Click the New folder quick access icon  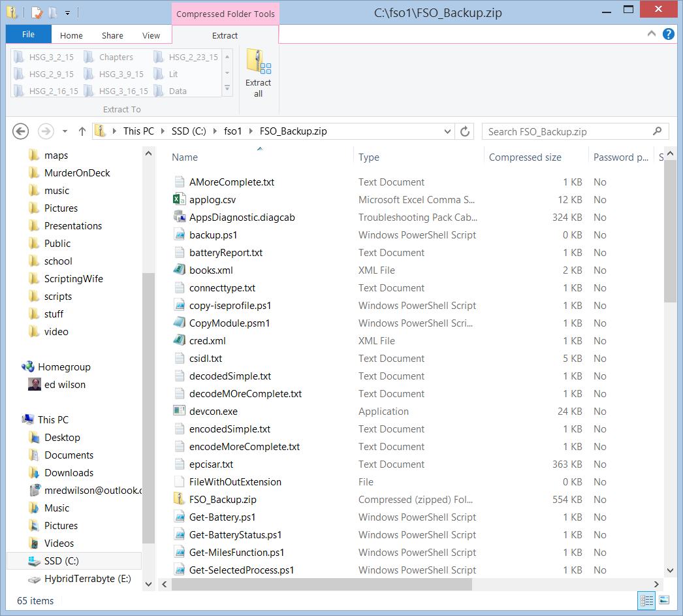(53, 12)
